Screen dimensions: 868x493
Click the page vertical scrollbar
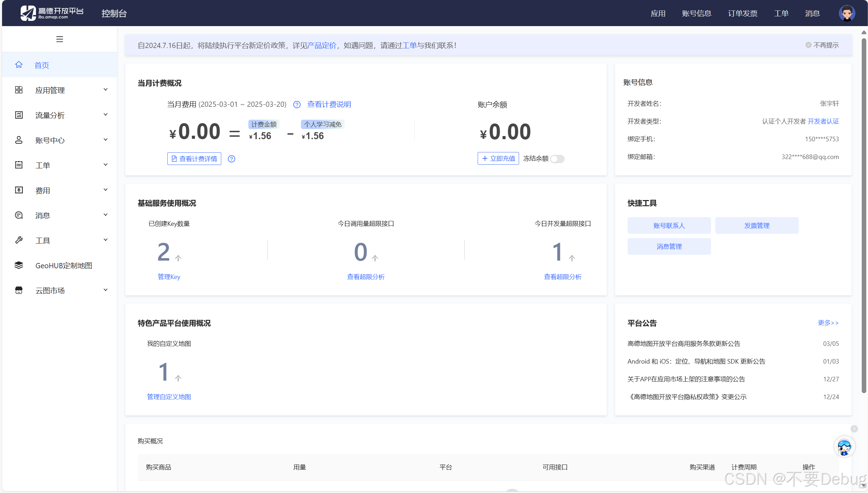pyautogui.click(x=863, y=216)
